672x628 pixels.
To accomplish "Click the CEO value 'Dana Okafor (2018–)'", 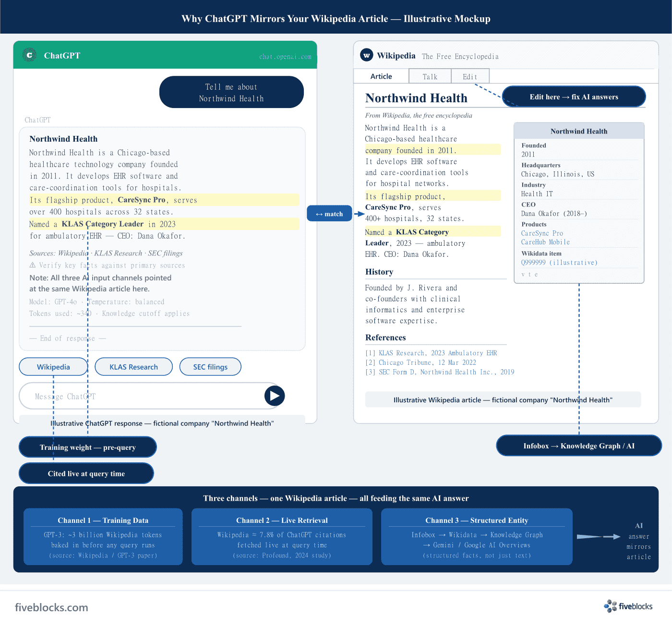I will click(554, 214).
